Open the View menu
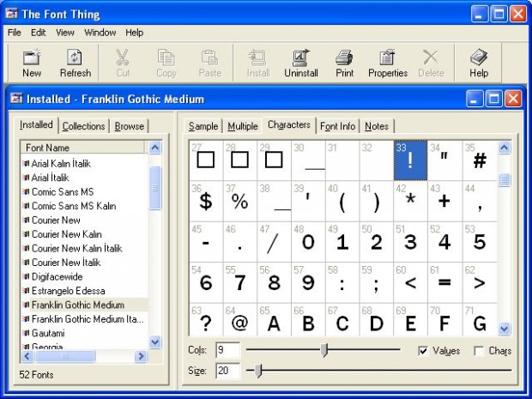This screenshot has height=399, width=532. [x=65, y=33]
